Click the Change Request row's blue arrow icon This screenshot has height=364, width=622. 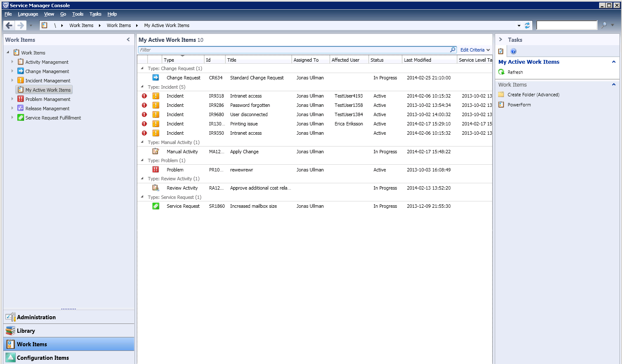click(156, 78)
